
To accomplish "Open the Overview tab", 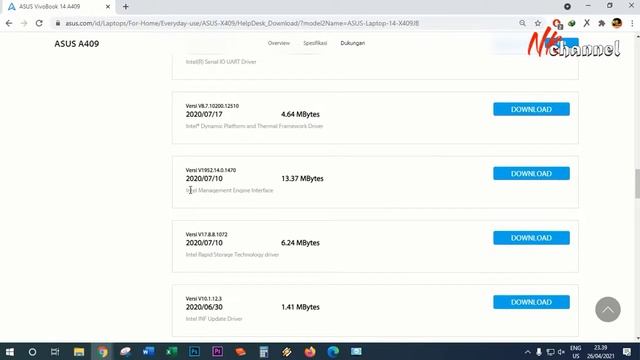I will (x=279, y=43).
